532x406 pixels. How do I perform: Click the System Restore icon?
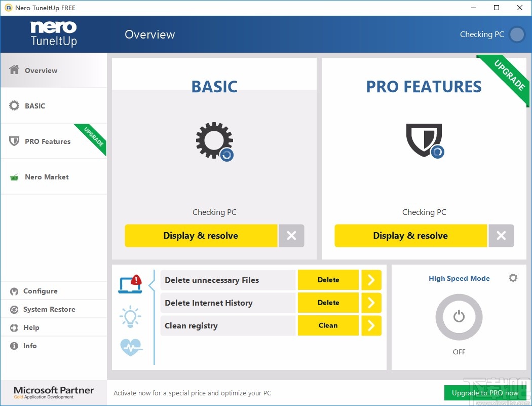click(x=14, y=309)
